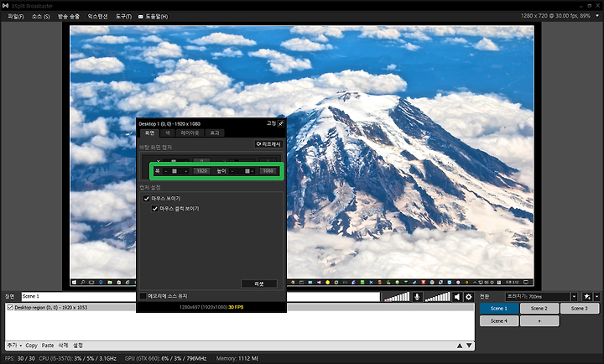
Task: Click the CPU (i5-3570) usage status text
Action: (77, 358)
